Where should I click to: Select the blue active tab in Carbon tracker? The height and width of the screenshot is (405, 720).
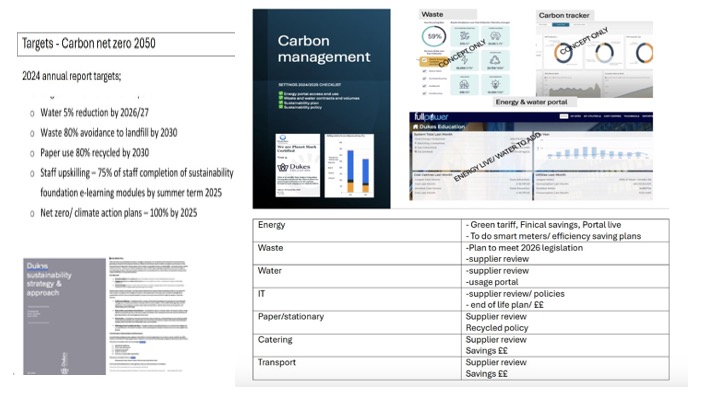pyautogui.click(x=561, y=24)
